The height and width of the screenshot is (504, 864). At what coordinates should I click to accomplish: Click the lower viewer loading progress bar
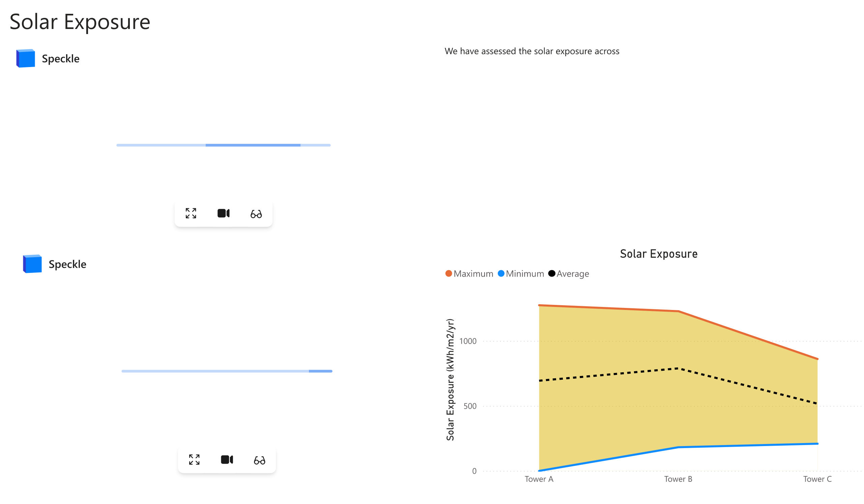227,371
